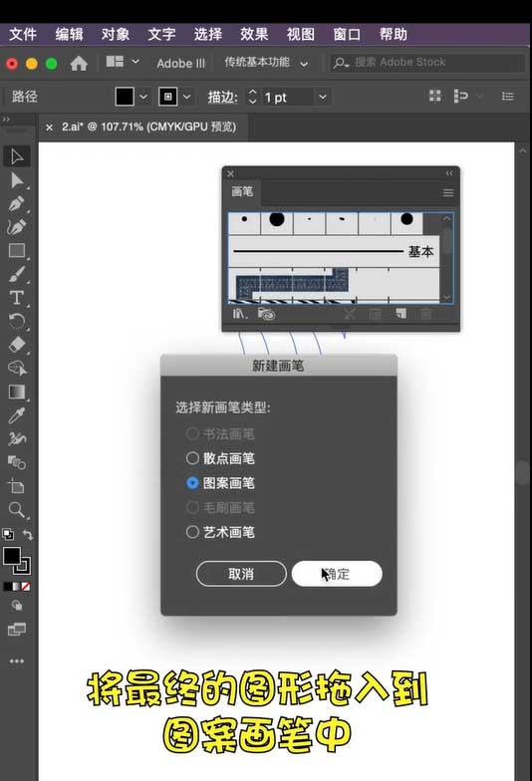Select the blue pattern brush thumbnail
This screenshot has width=532, height=781.
coord(293,283)
